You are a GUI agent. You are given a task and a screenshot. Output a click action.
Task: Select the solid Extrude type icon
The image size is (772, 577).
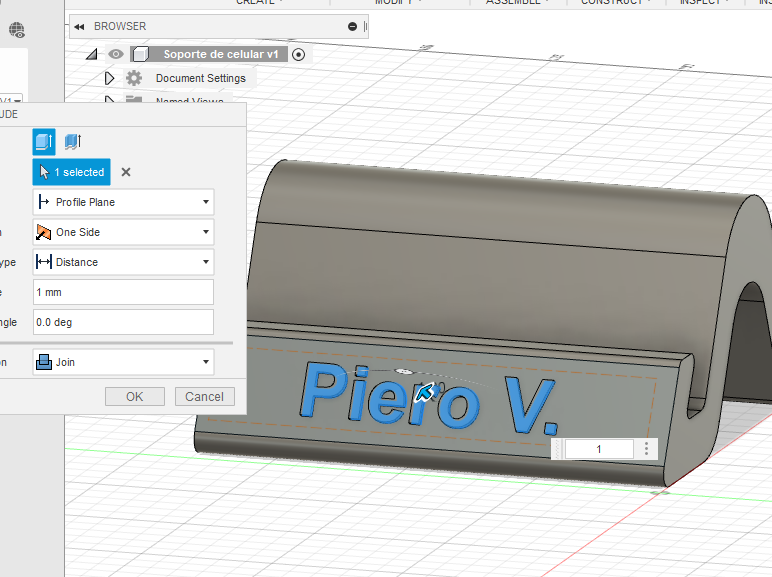[44, 142]
